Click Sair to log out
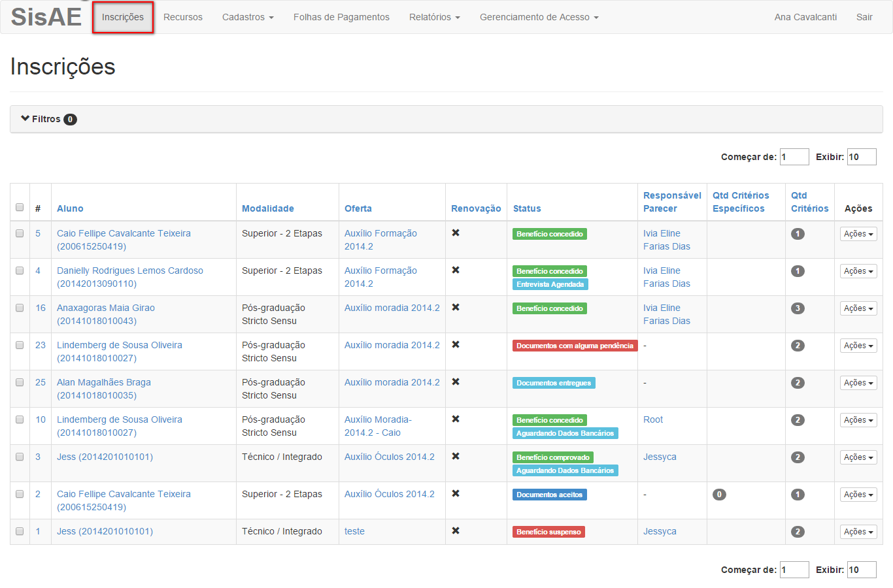893x588 pixels. (x=864, y=17)
